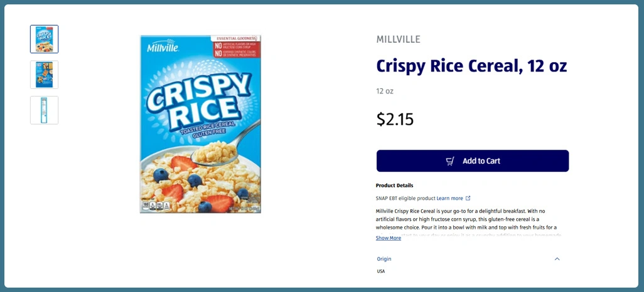The width and height of the screenshot is (644, 292).
Task: Click the Millville logo on the cereal box
Action: coord(163,48)
